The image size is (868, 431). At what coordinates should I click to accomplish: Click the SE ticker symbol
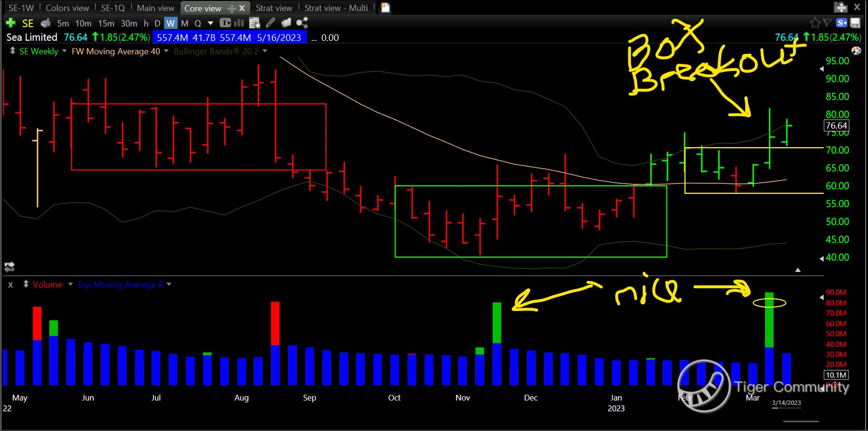pos(28,23)
